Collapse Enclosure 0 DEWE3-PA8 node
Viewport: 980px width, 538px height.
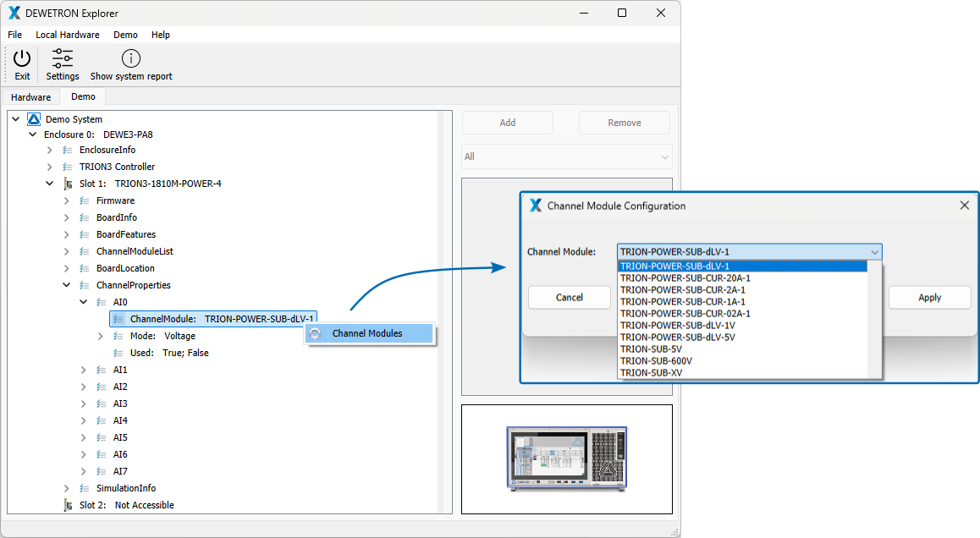click(x=32, y=134)
